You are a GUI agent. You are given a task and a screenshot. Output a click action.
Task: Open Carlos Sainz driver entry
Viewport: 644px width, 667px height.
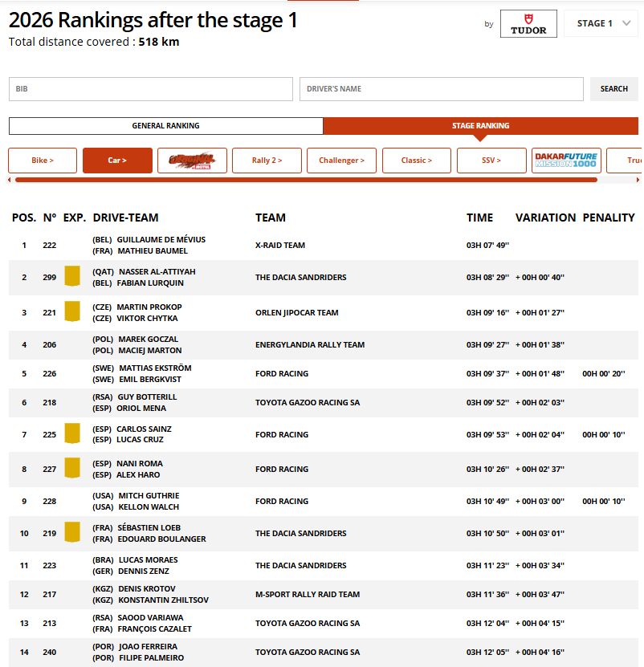coord(144,429)
